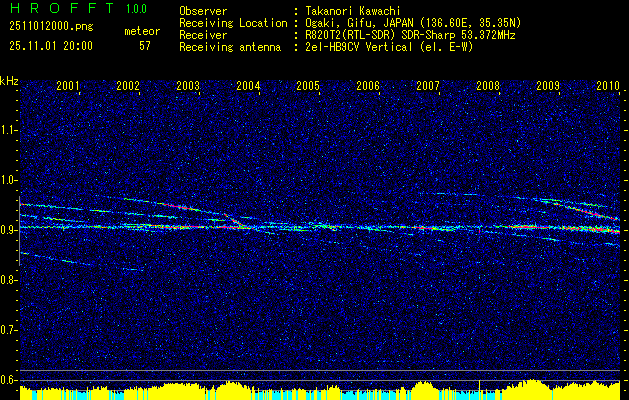Click the 0.9 frequency axis label
The width and height of the screenshot is (629, 400).
8,230
